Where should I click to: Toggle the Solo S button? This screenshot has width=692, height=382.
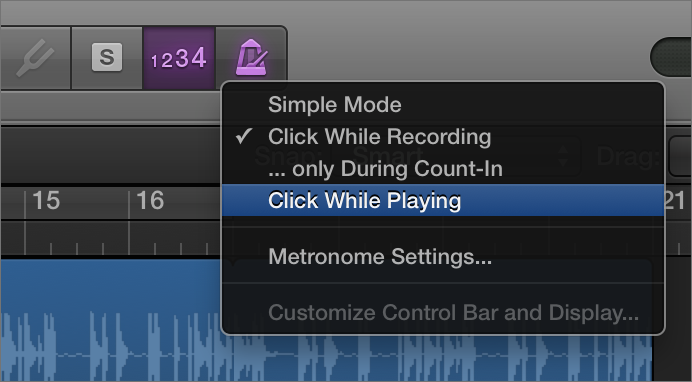pyautogui.click(x=107, y=57)
